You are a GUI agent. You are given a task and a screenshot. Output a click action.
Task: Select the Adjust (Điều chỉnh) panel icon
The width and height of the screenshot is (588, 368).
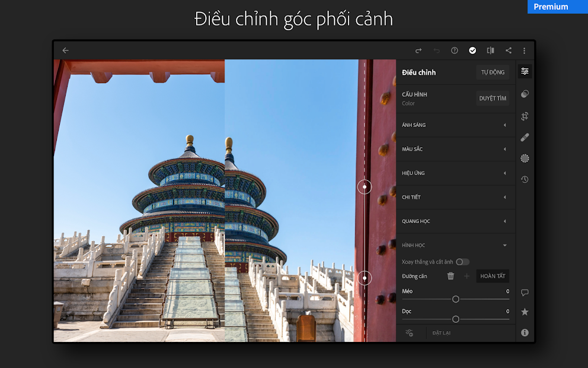525,71
